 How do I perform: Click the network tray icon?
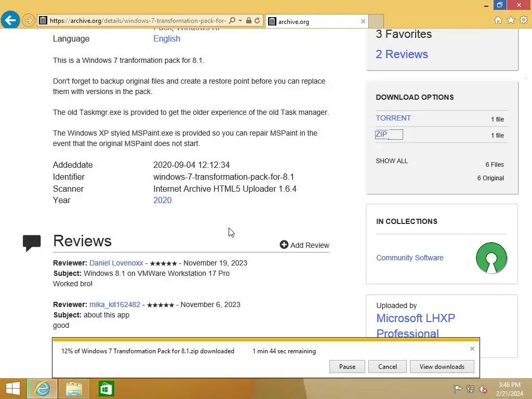470,389
